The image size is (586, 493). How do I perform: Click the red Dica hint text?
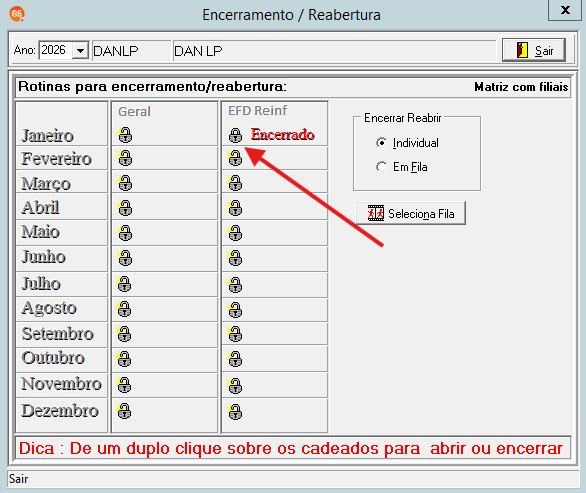(291, 448)
